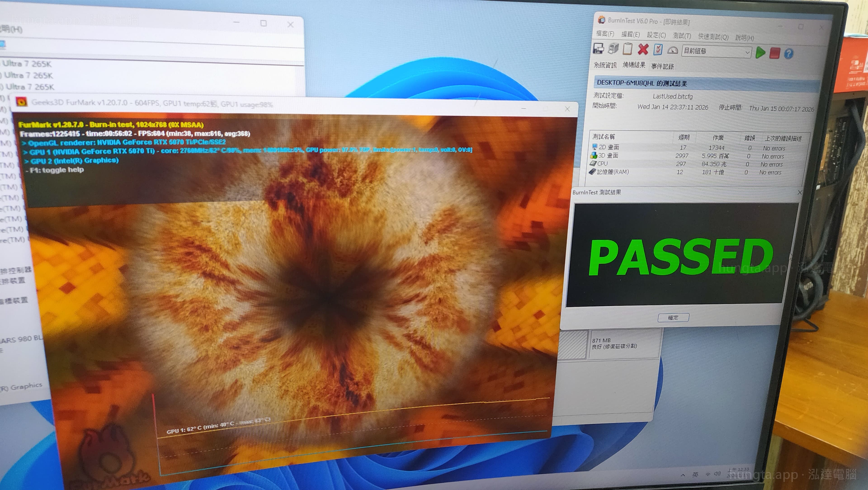868x490 pixels.
Task: Click the CPU test chip icon
Action: pos(593,163)
